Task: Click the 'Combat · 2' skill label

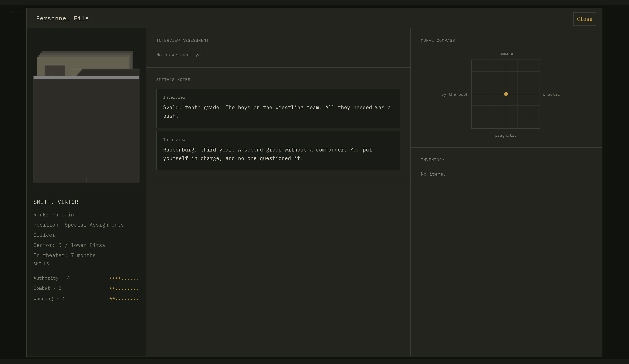Action: (47, 288)
